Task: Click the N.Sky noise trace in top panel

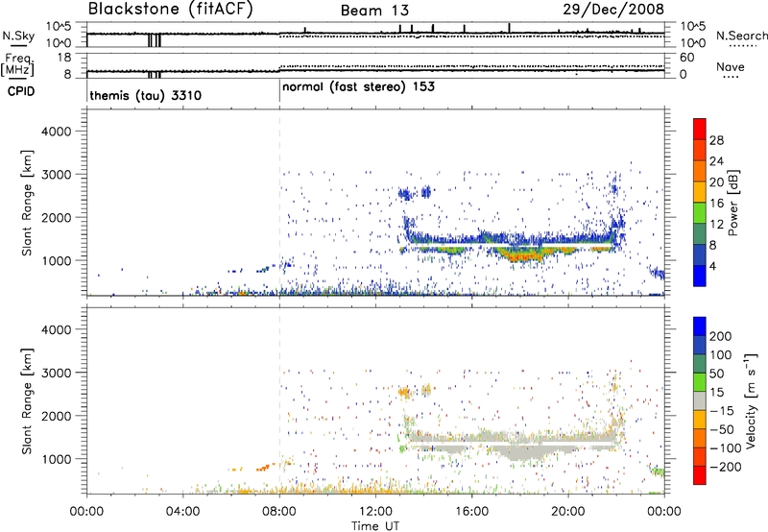Action: click(375, 34)
